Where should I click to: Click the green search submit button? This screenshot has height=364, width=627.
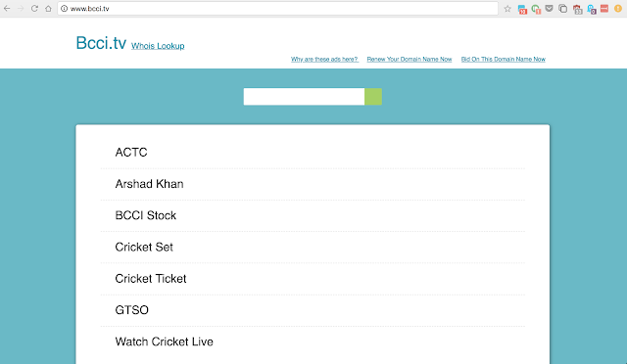[373, 97]
